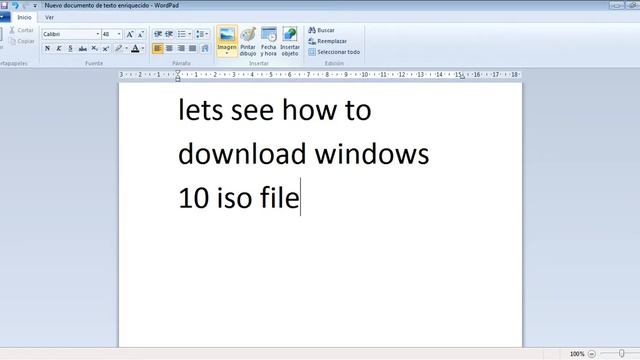Screen dimensions: 640x360
Task: Switch to the Inicio ribbon tab
Action: (x=24, y=17)
